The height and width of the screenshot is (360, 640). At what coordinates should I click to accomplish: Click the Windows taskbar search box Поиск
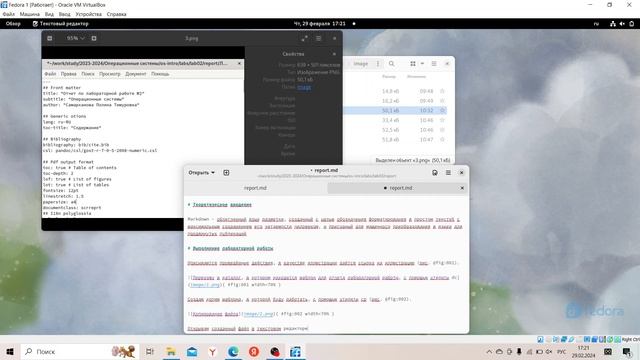[79, 351]
